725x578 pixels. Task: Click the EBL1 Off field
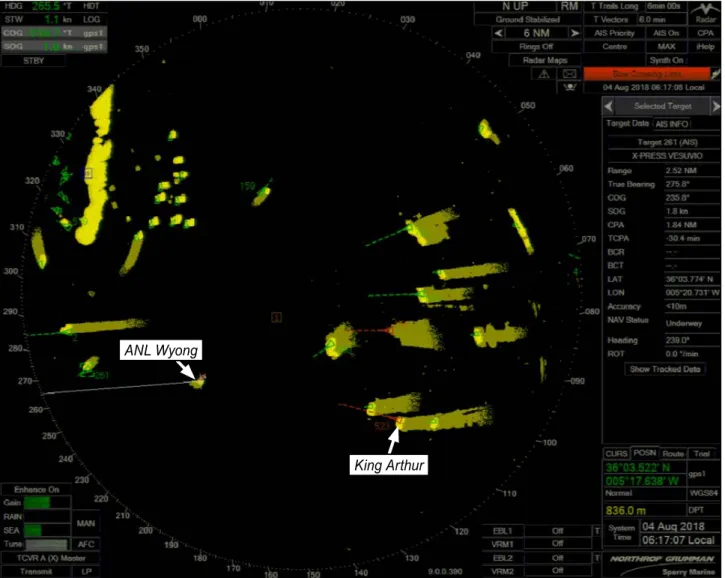click(558, 531)
